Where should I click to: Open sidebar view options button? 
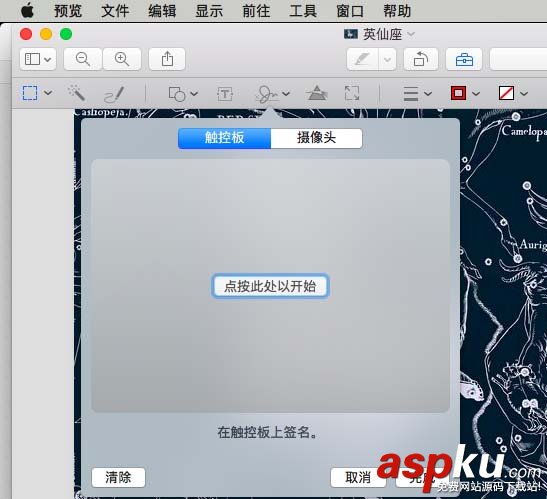pos(38,59)
